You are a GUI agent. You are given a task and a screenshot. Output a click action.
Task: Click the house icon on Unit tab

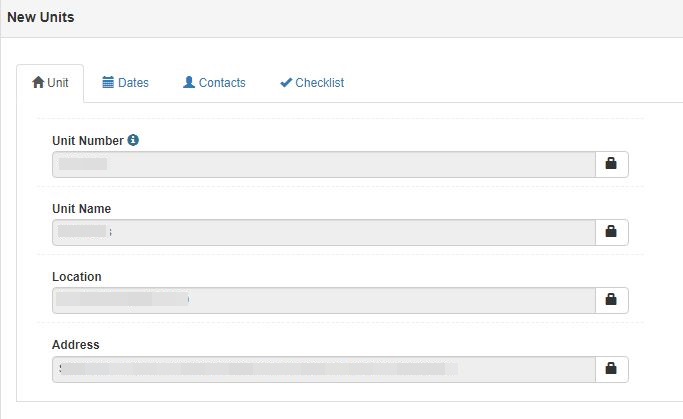[x=38, y=82]
